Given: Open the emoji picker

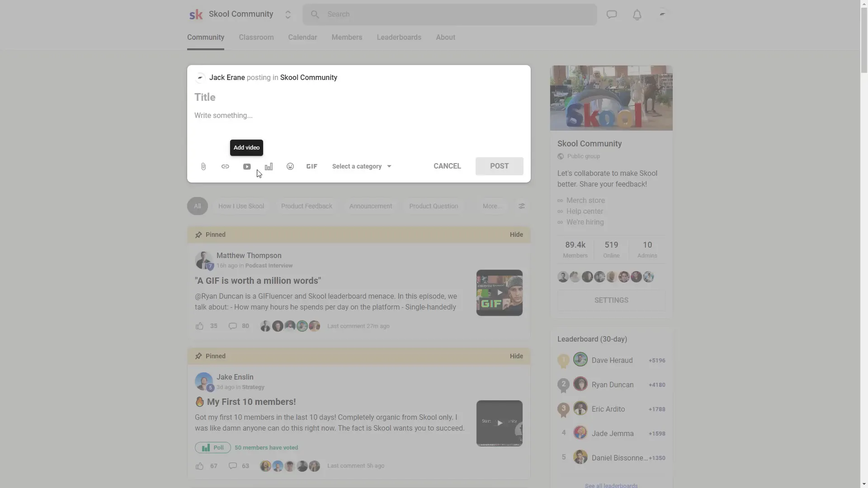Looking at the screenshot, I should 290,166.
